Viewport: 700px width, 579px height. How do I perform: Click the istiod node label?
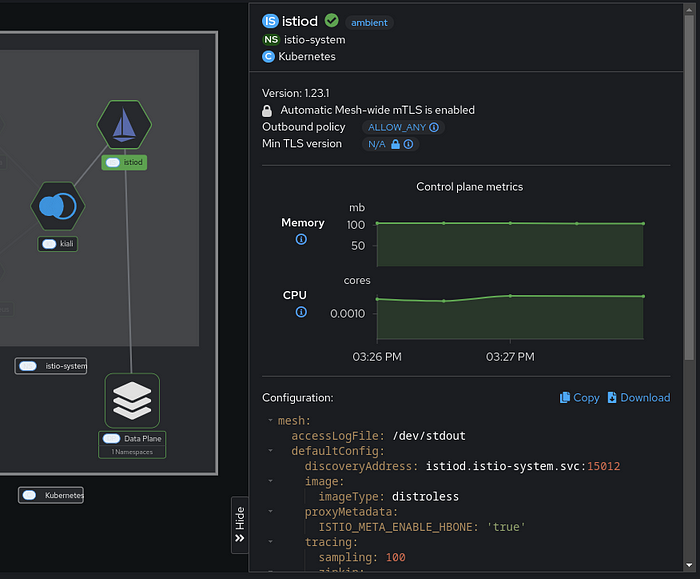click(x=124, y=162)
